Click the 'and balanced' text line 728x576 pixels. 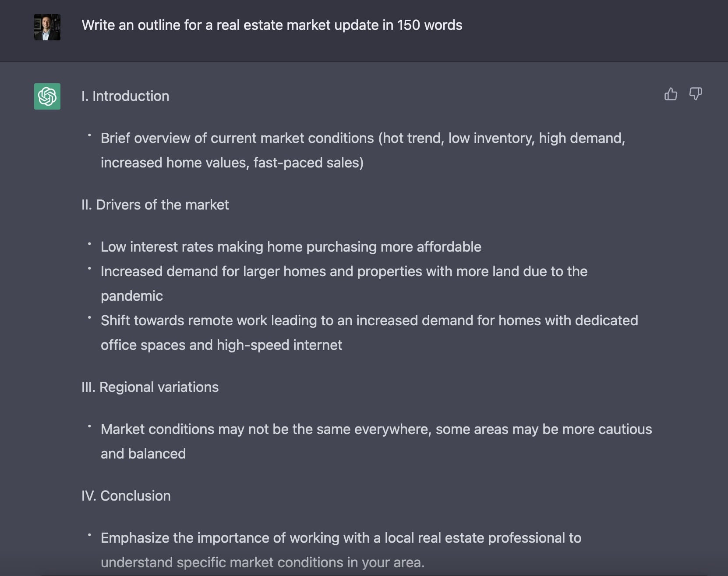click(143, 454)
